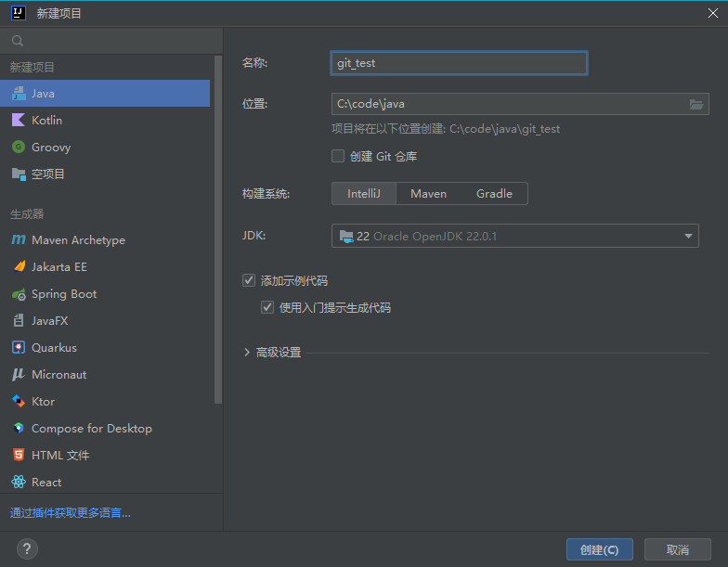Click the Kotlin logo icon

point(19,121)
